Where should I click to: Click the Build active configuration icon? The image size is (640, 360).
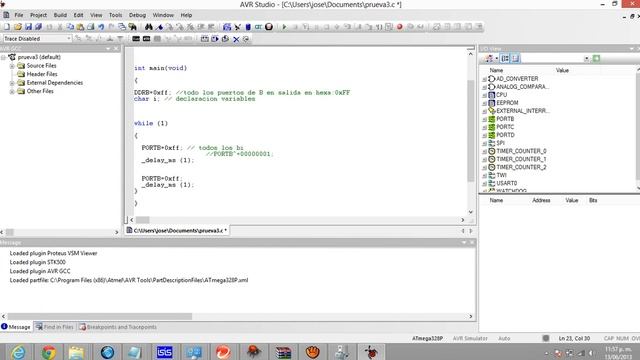coord(204,39)
